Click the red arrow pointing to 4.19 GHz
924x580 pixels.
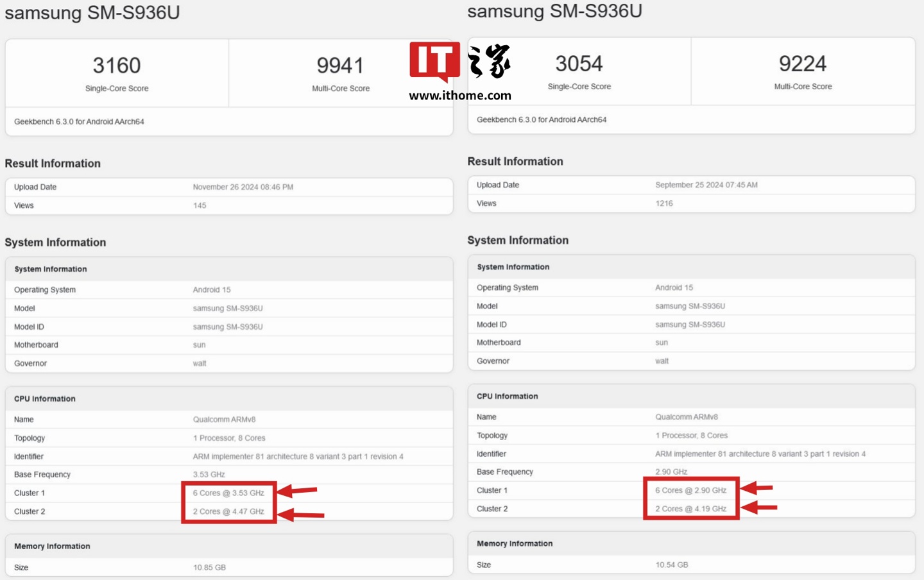[759, 507]
